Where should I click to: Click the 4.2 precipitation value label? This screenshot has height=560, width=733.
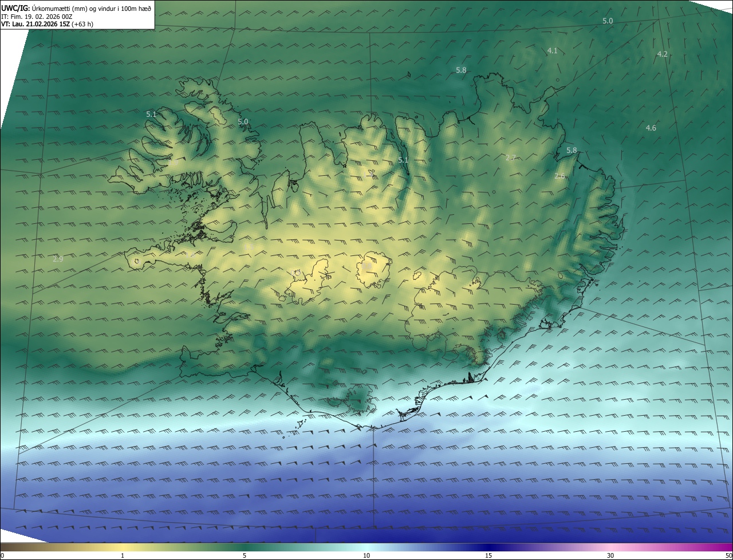(x=662, y=54)
